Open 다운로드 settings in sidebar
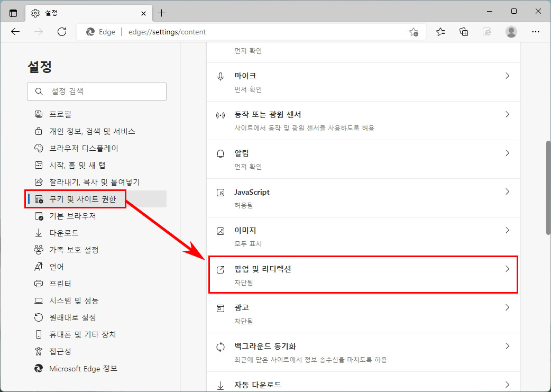 (x=96, y=233)
